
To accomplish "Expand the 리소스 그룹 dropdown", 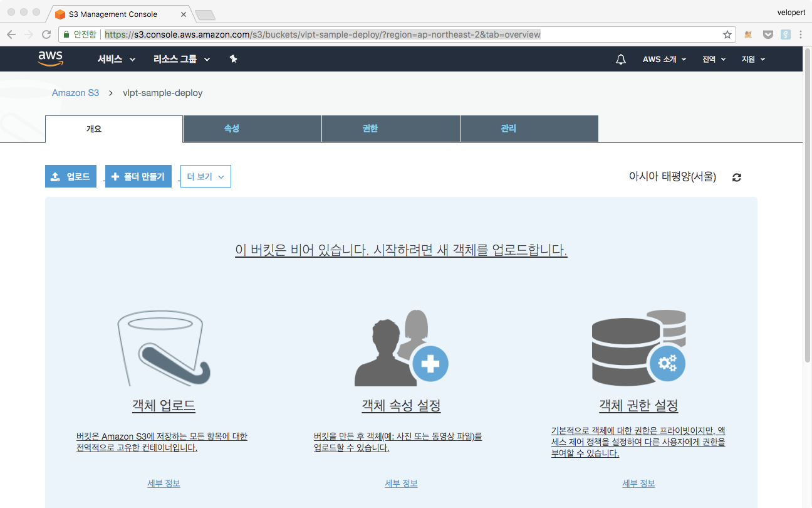I will tap(182, 59).
